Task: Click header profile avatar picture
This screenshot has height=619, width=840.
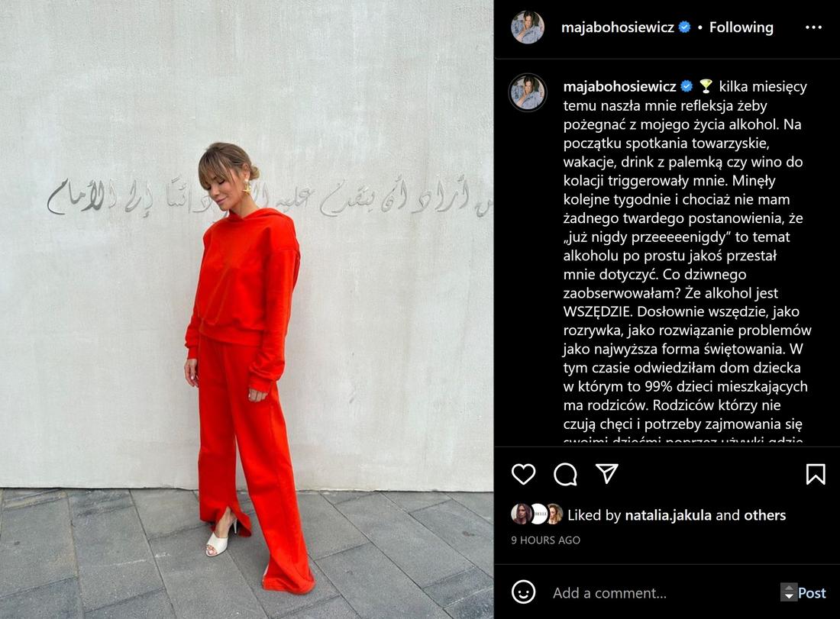Action: coord(528,27)
